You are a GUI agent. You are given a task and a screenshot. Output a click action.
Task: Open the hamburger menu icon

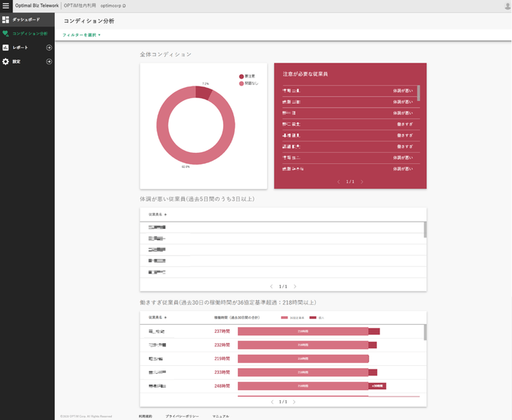tap(6, 5)
